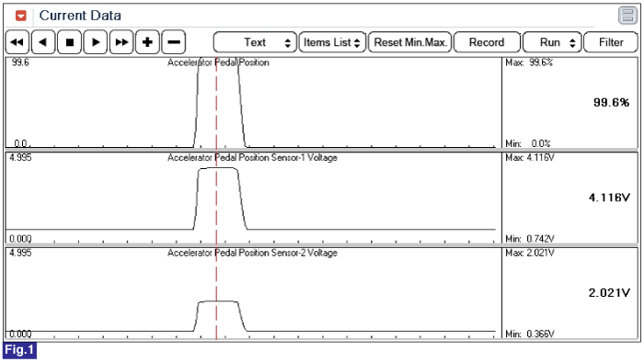Open the red dropdown icon beside Current Data
644x362 pixels.
click(x=21, y=16)
